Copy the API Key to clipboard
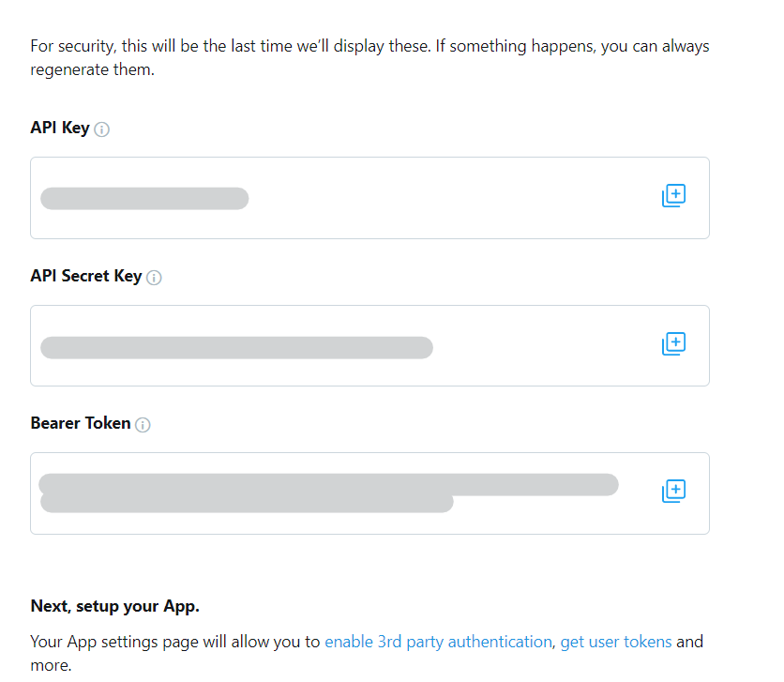Screen dimensions: 784x682 [x=673, y=196]
